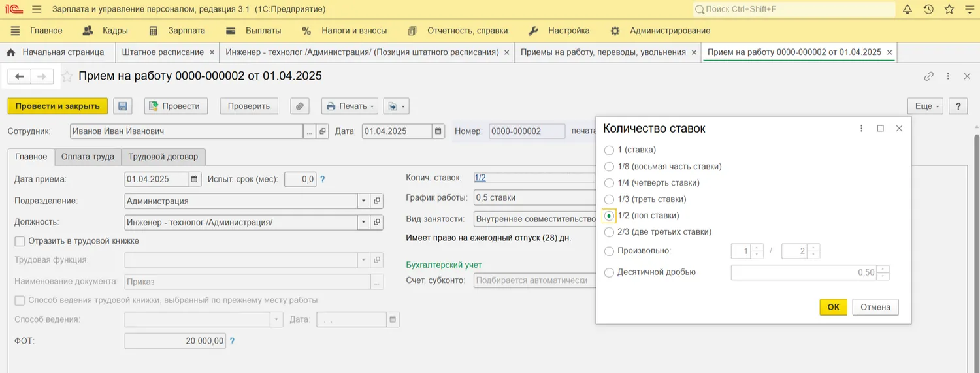980x373 pixels.
Task: Open Администрирование menu section
Action: click(x=660, y=31)
